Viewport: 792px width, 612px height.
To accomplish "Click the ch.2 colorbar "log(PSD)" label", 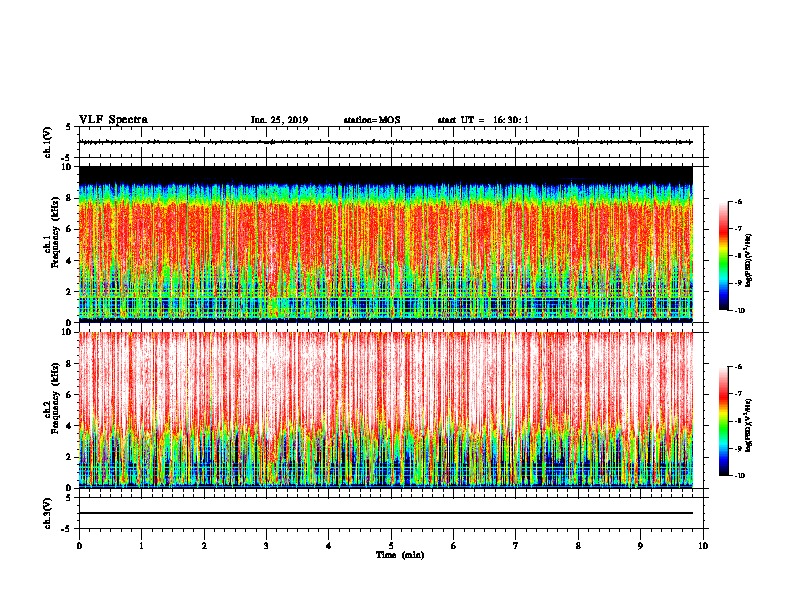I will (749, 425).
